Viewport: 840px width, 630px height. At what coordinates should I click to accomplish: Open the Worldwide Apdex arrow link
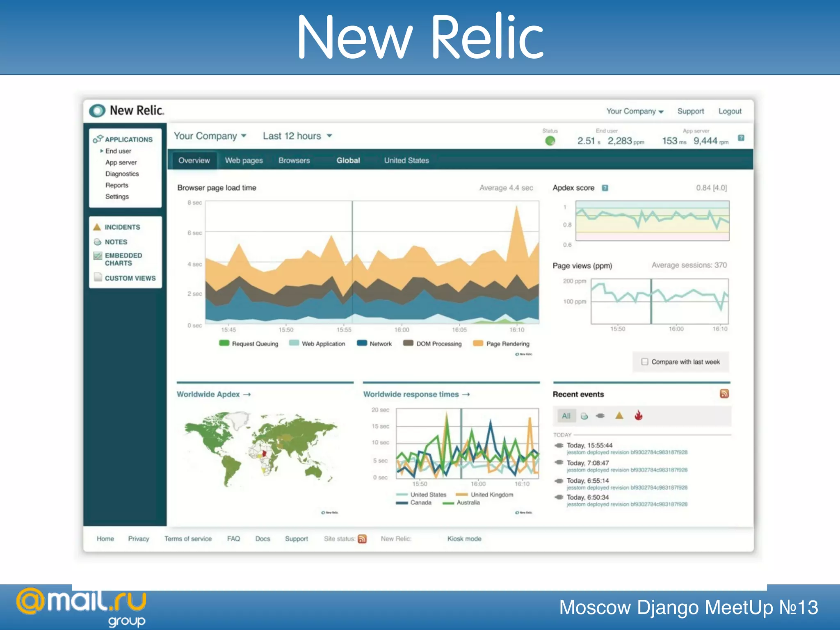[x=247, y=395]
